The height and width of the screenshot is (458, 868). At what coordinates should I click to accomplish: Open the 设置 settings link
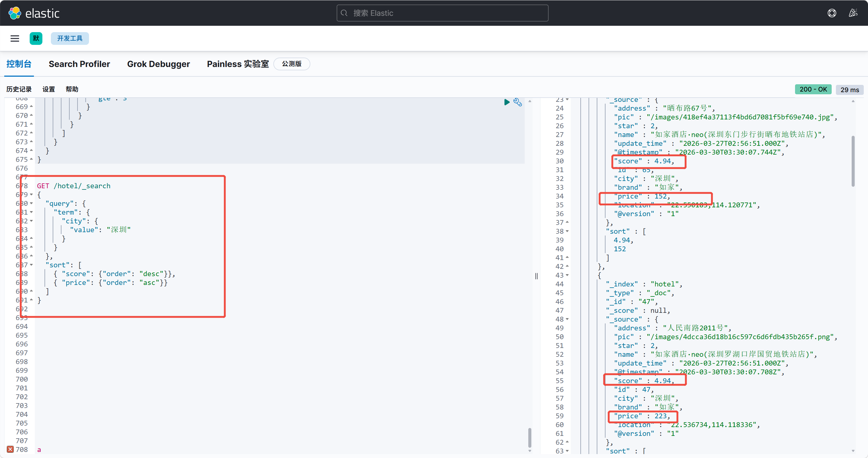48,89
